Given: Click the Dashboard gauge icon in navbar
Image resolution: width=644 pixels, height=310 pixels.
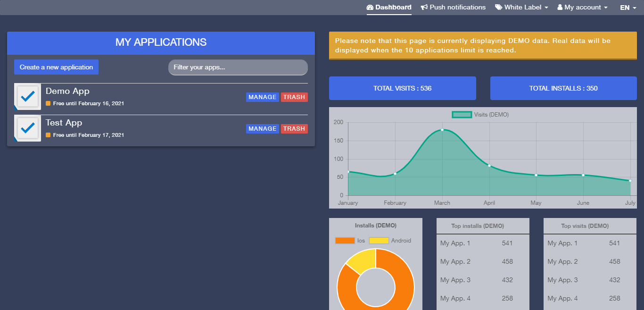Looking at the screenshot, I should coord(370,8).
